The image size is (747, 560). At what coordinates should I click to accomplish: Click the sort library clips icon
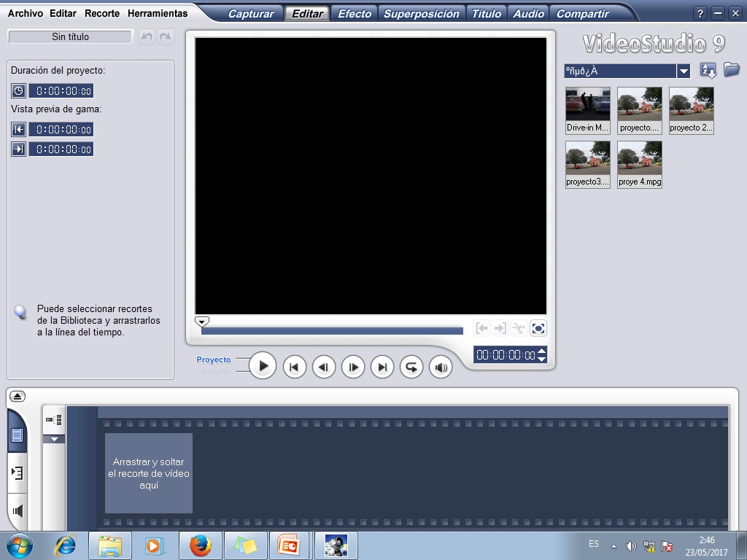(x=708, y=70)
